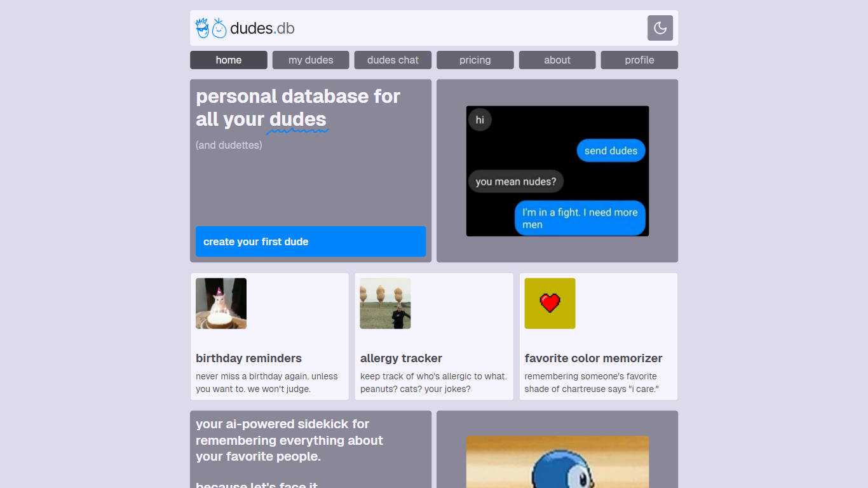Viewport: 868px width, 488px height.
Task: Select the favorite color memorizer heading
Action: coord(593,358)
